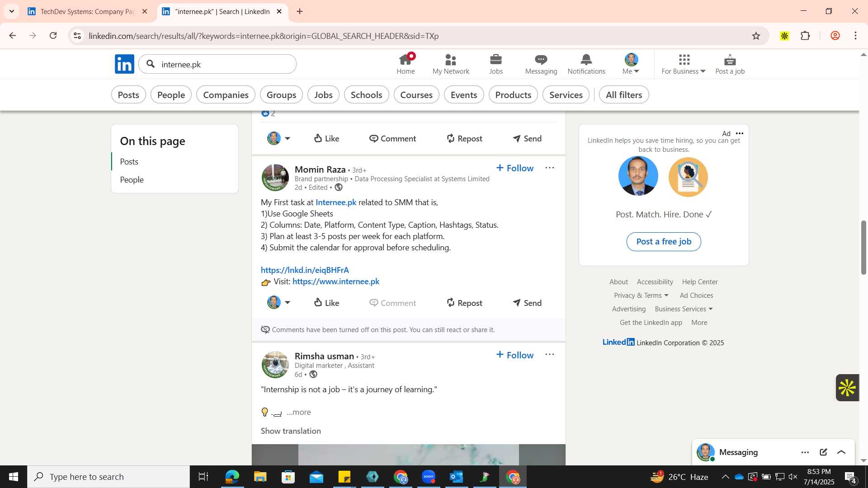868x488 pixels.
Task: Open All filters panel
Action: [x=624, y=95]
